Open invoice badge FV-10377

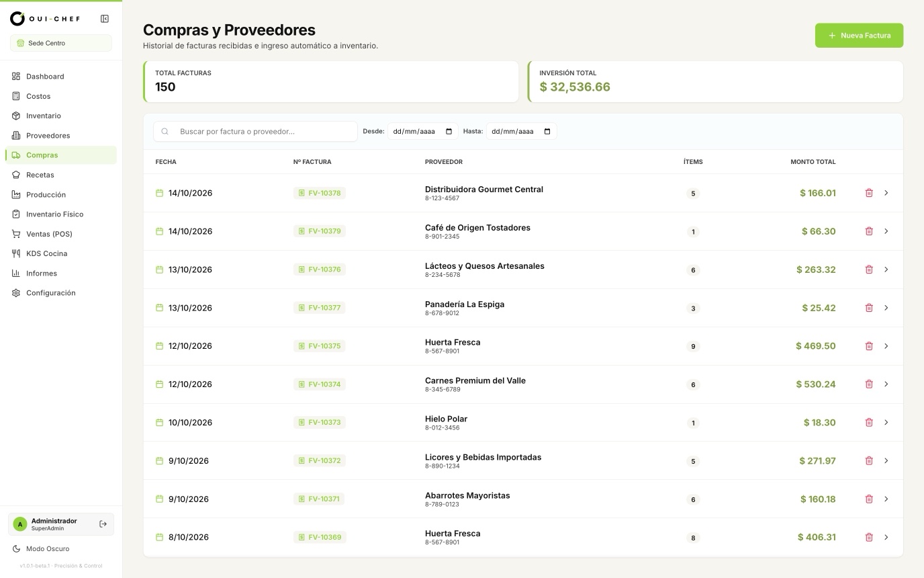[320, 308]
